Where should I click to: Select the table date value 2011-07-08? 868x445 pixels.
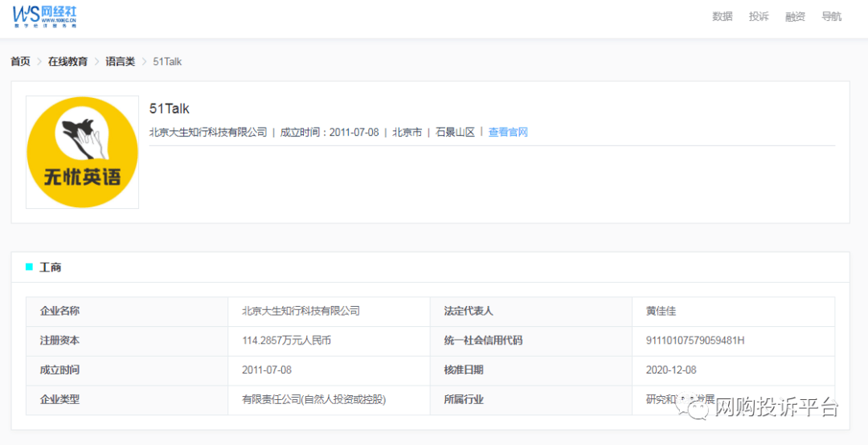tap(267, 369)
